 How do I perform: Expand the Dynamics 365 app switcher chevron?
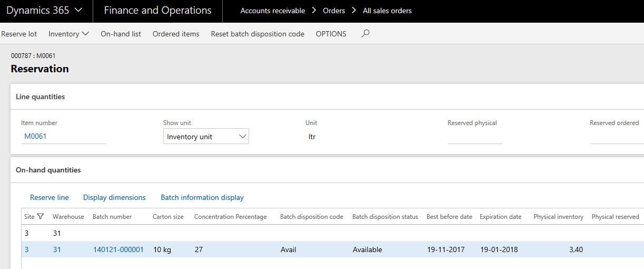point(78,11)
